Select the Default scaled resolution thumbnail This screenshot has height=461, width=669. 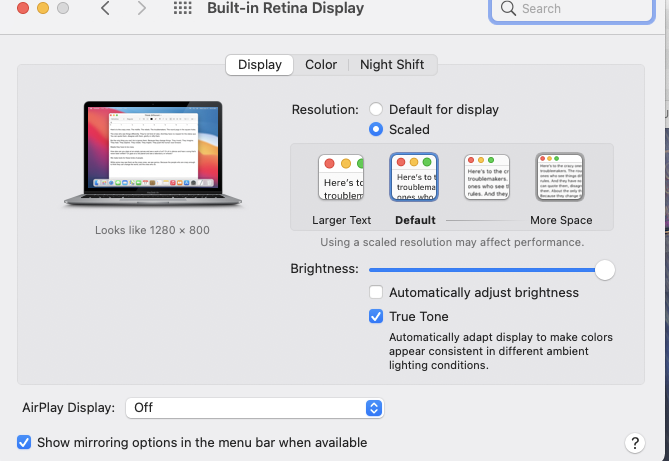[414, 177]
